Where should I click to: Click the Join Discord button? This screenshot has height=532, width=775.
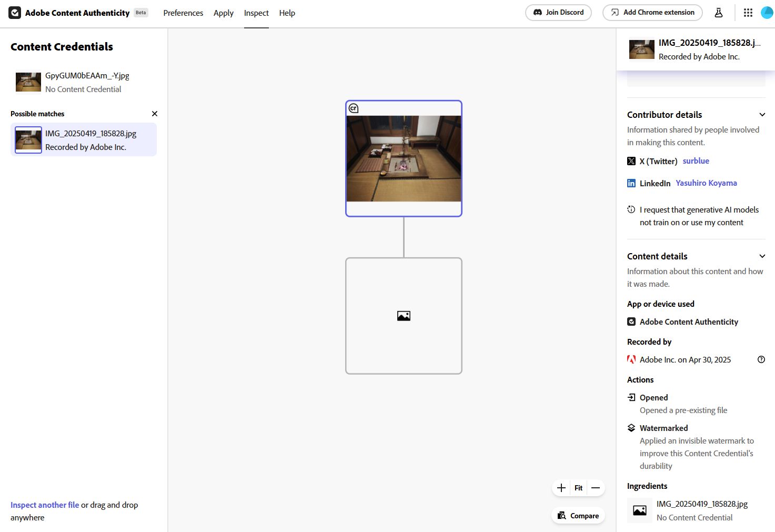point(558,12)
